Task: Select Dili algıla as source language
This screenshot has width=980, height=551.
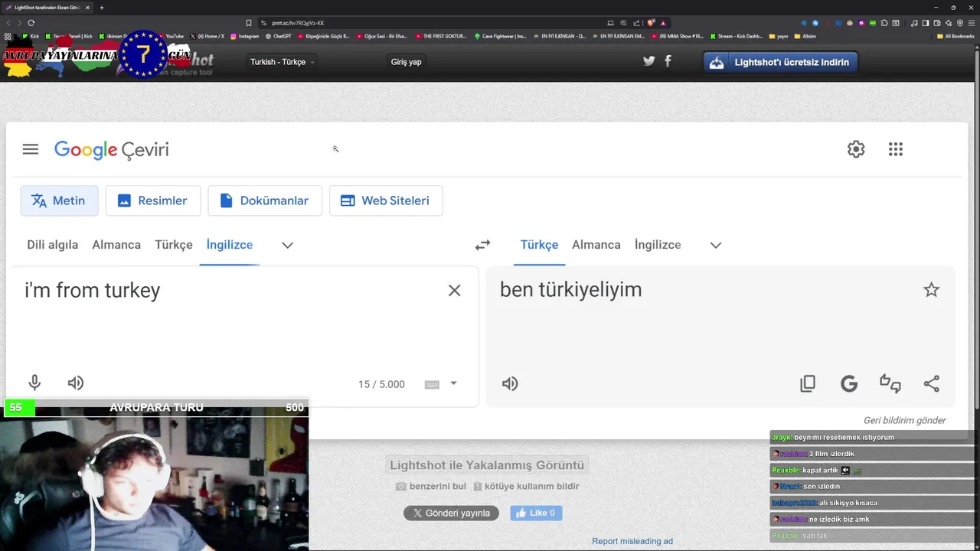Action: point(53,245)
